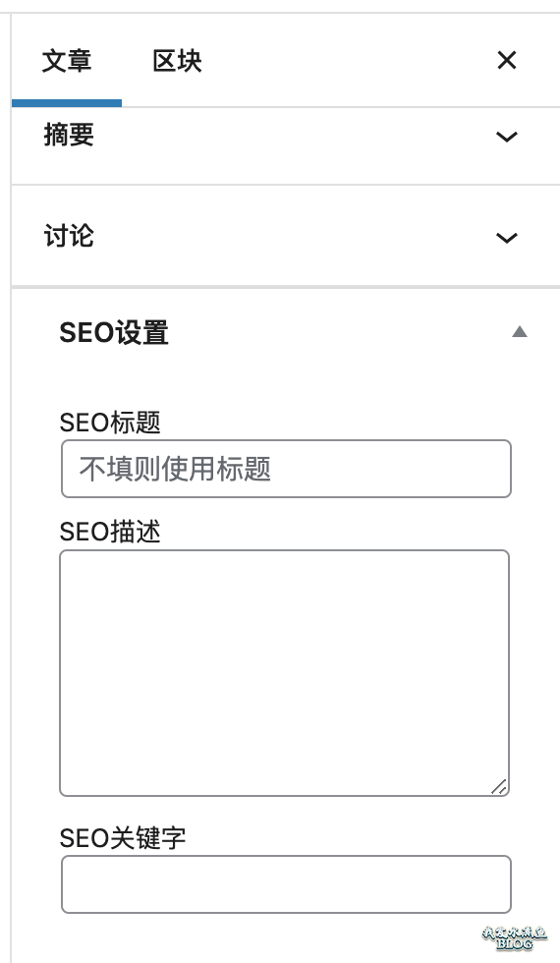Click the 讨论 panel title text
This screenshot has height=963, width=560.
point(69,237)
